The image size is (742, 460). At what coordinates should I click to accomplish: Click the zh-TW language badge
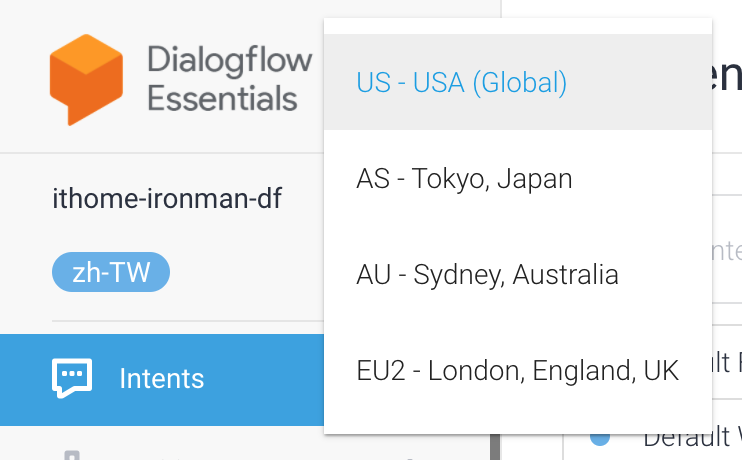point(110,272)
